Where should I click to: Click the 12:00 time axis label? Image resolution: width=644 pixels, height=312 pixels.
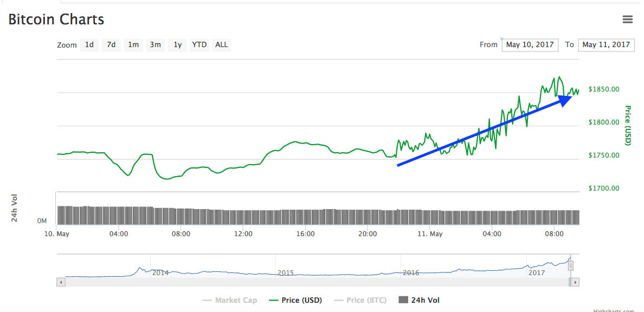tap(243, 234)
